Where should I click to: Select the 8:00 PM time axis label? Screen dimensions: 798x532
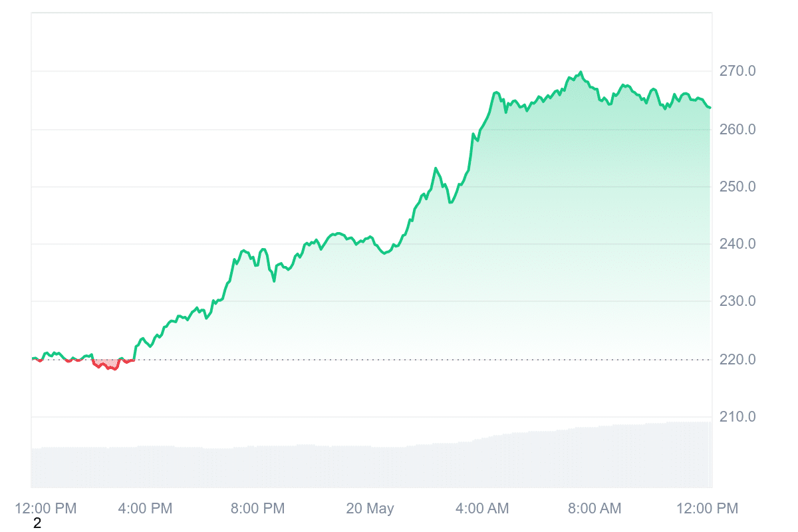pyautogui.click(x=257, y=509)
